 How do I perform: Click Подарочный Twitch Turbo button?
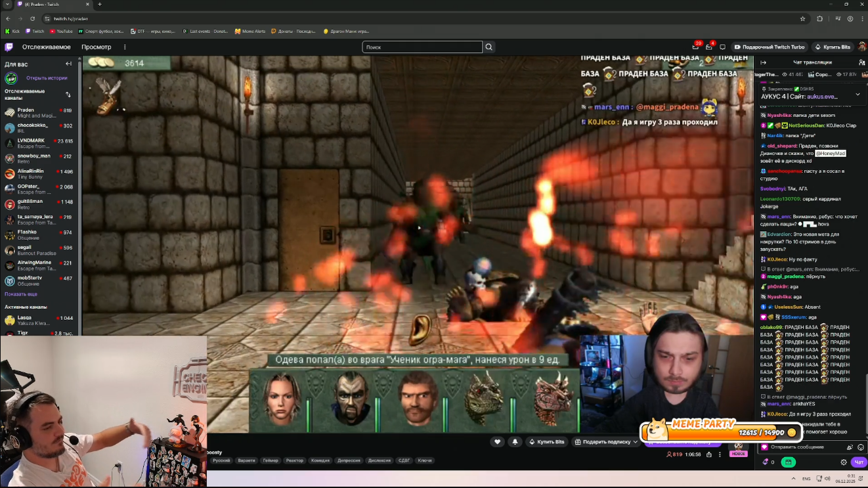(x=770, y=47)
